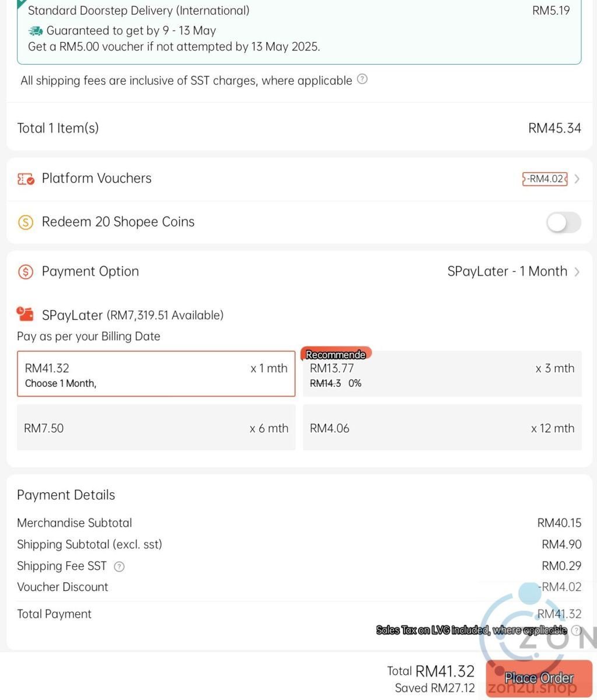Click the delivery truck icon
Viewport: 597px width, 700px height.
pyautogui.click(x=36, y=31)
